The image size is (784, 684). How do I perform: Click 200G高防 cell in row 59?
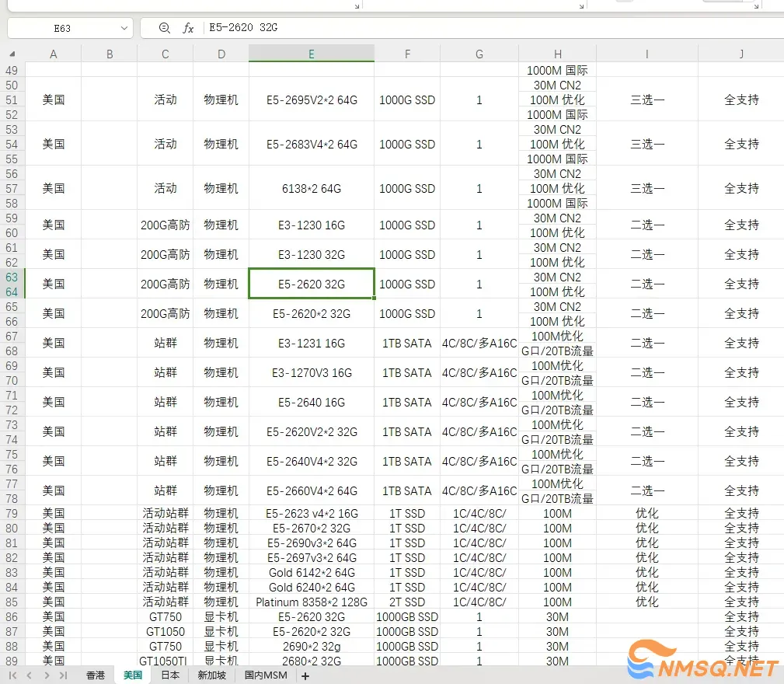(165, 225)
